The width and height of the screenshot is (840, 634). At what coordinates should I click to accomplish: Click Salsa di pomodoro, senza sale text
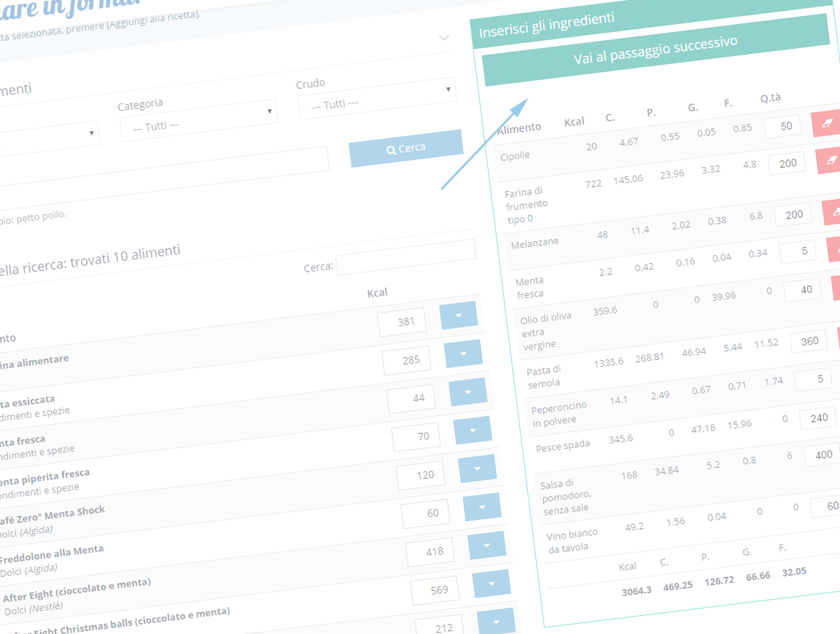click(565, 498)
